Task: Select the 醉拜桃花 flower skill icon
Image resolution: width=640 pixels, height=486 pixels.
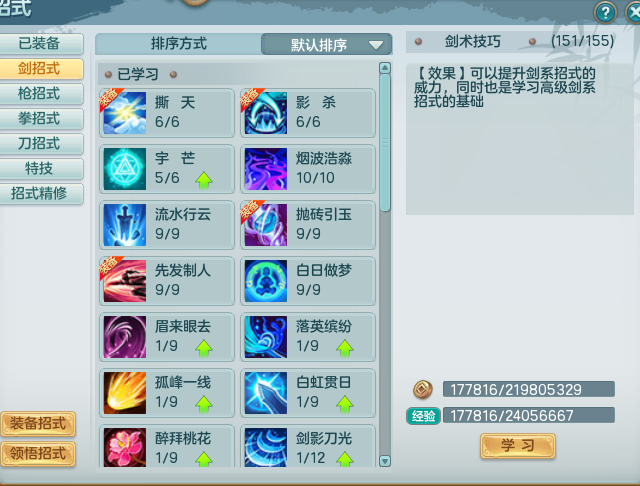Action: pyautogui.click(x=124, y=447)
